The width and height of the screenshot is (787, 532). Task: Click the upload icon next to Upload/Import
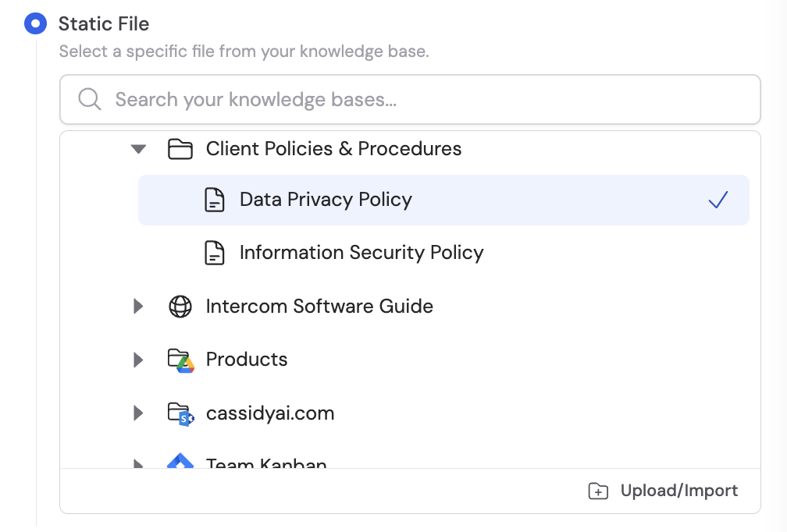[597, 491]
